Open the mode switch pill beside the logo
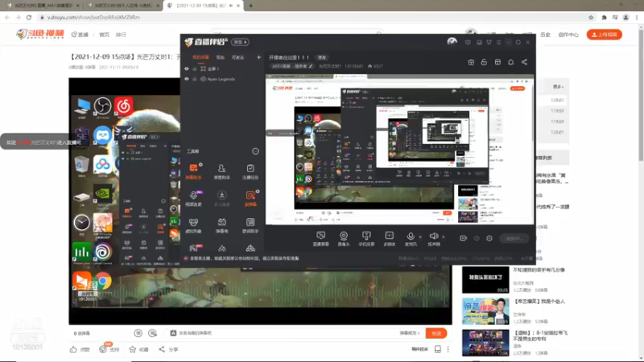The width and height of the screenshot is (644, 362). click(x=240, y=42)
